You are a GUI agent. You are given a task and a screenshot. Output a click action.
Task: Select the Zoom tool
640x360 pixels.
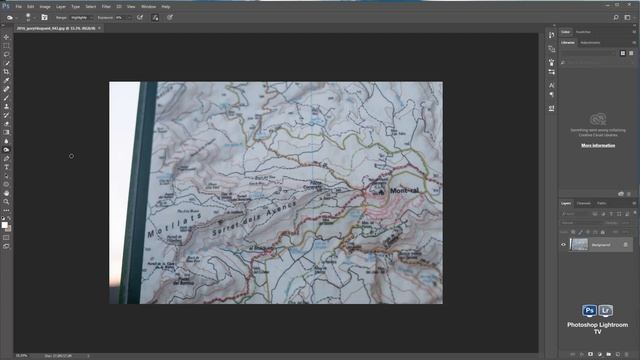coord(6,202)
